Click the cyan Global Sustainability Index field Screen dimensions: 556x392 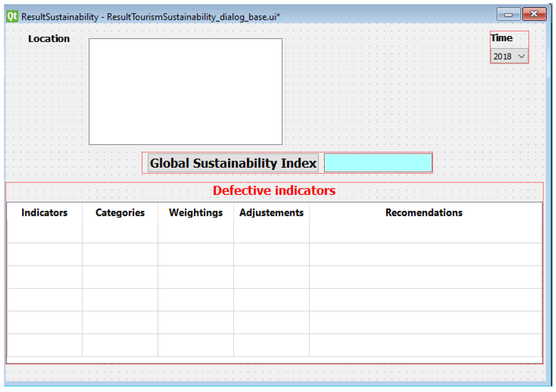pos(378,163)
